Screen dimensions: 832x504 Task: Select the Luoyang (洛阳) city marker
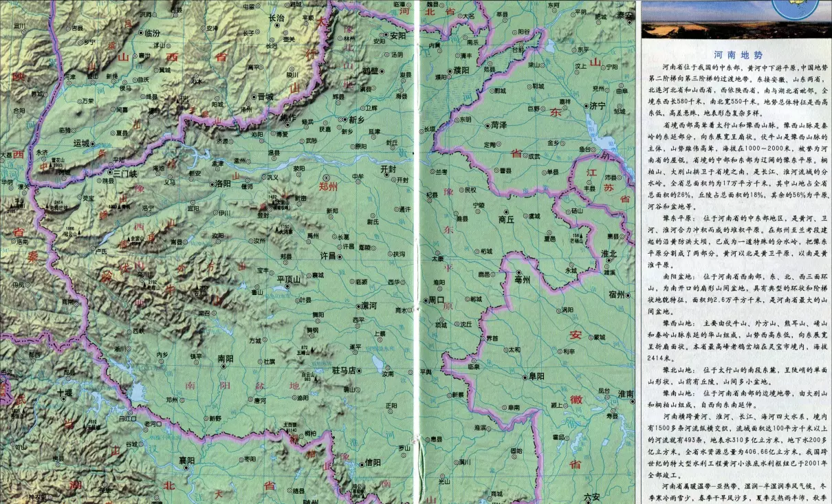point(211,184)
